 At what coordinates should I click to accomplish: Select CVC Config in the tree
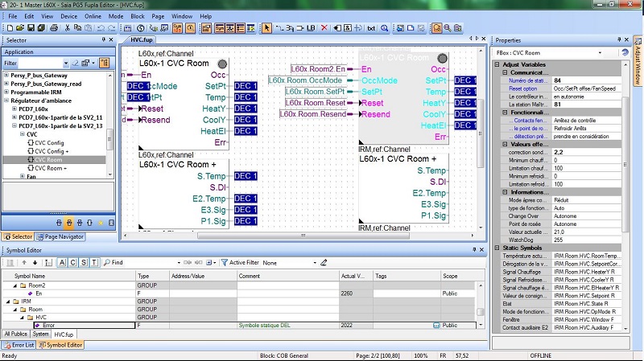(50, 142)
